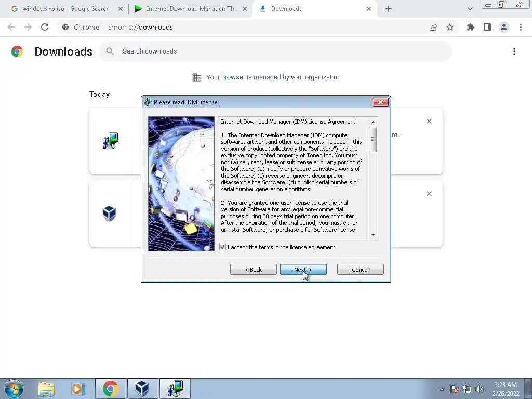
Task: Open the Windows Start menu
Action: (x=14, y=389)
